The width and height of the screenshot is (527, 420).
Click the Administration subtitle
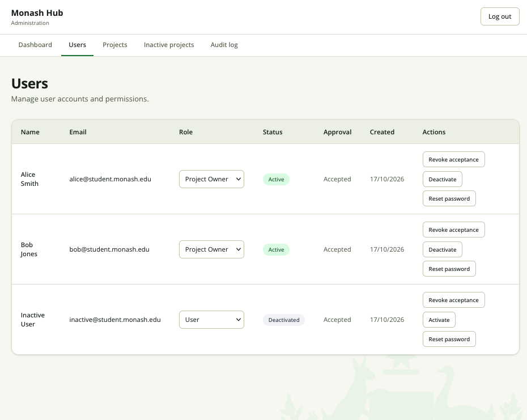pyautogui.click(x=30, y=23)
